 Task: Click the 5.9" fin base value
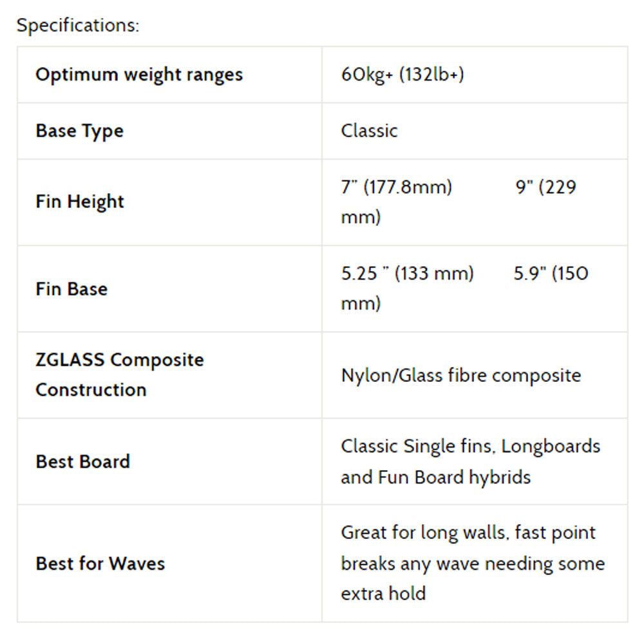[x=551, y=274]
